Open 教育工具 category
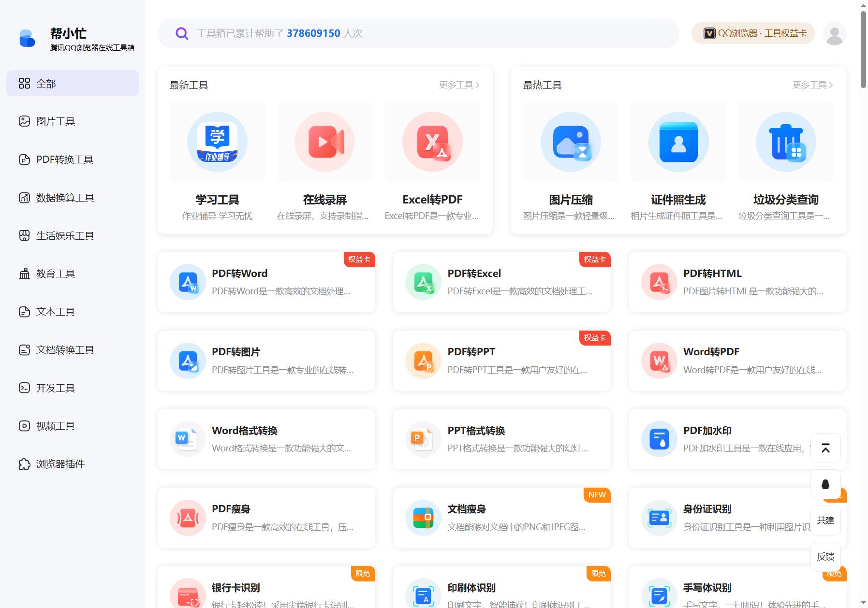Image resolution: width=868 pixels, height=608 pixels. [73, 274]
